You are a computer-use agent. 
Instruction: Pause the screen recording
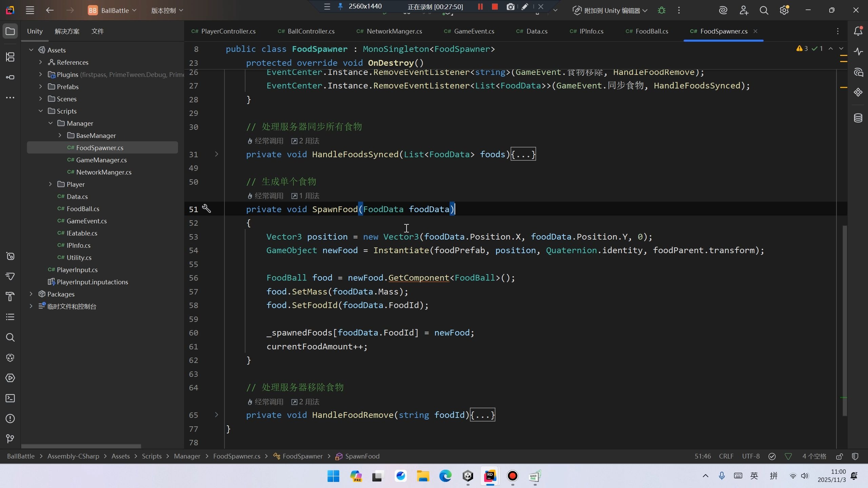(x=480, y=7)
